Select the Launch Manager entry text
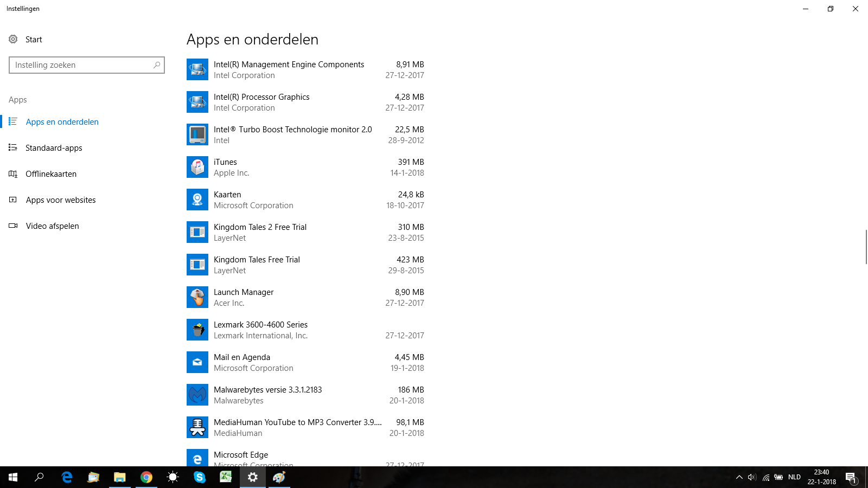 pos(244,292)
